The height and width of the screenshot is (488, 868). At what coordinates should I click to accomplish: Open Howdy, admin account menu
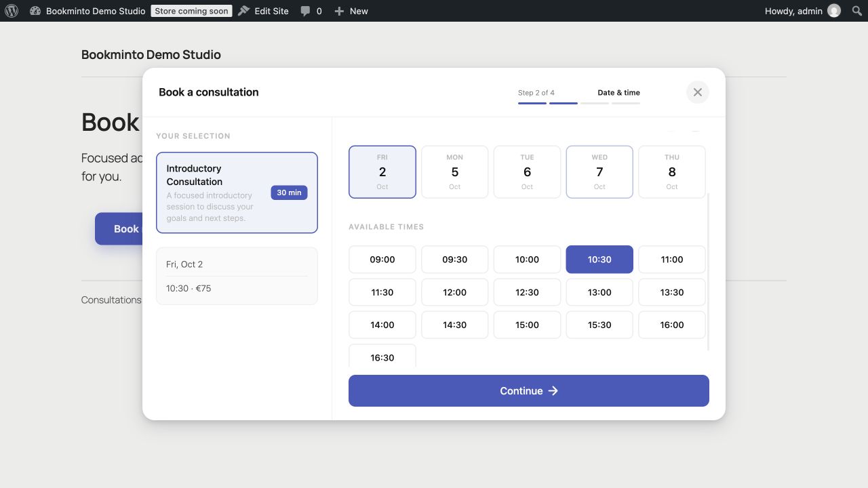pyautogui.click(x=803, y=11)
